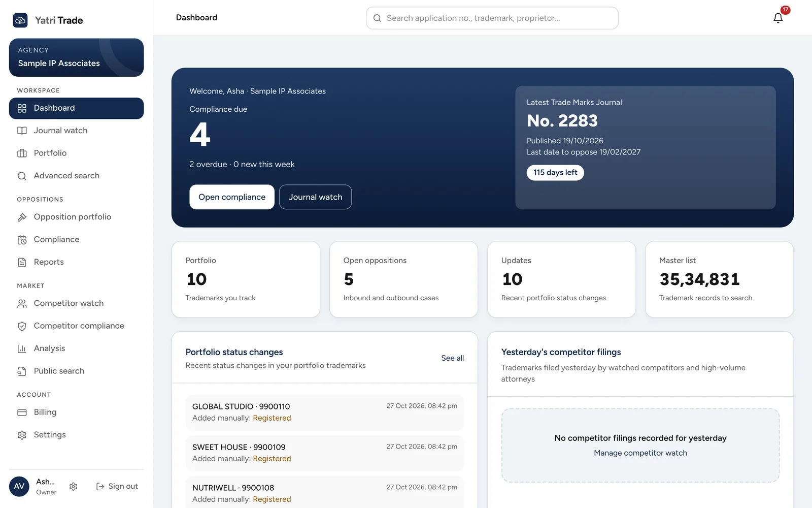This screenshot has width=812, height=508.
Task: Open the Open oppositions card showing 5
Action: (x=403, y=279)
